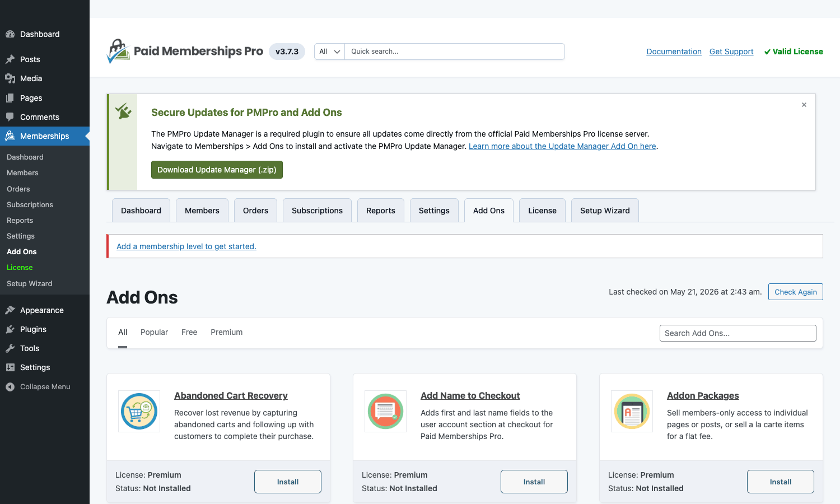This screenshot has height=504, width=840.
Task: Open Add Name to Checkout title link
Action: click(470, 395)
